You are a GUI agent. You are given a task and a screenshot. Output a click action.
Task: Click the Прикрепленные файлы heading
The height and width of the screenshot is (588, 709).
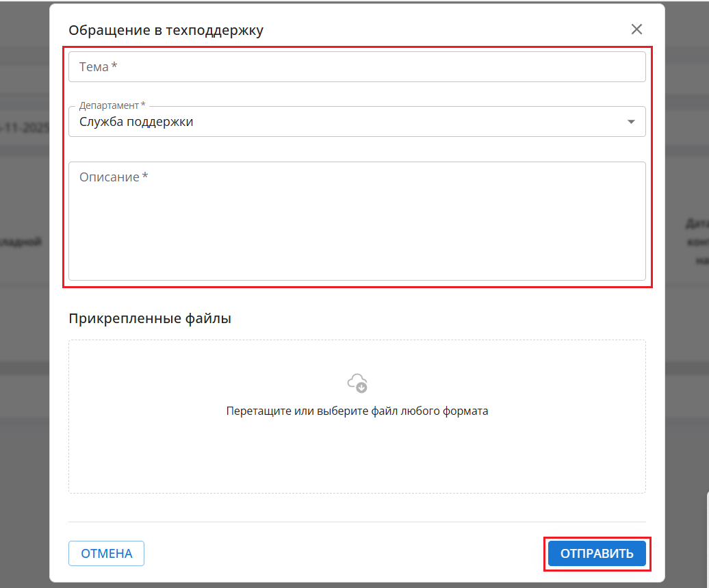tap(150, 318)
